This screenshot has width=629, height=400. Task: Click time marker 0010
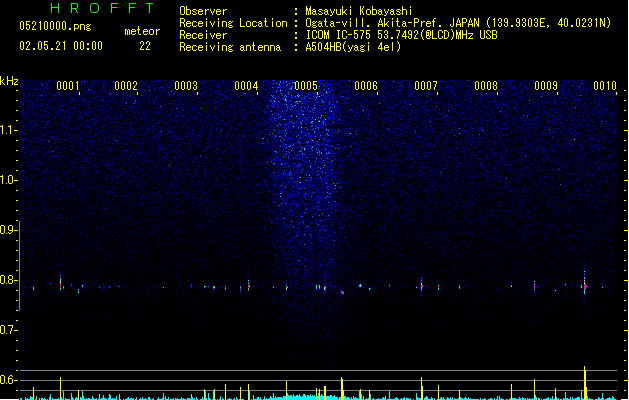tap(605, 86)
